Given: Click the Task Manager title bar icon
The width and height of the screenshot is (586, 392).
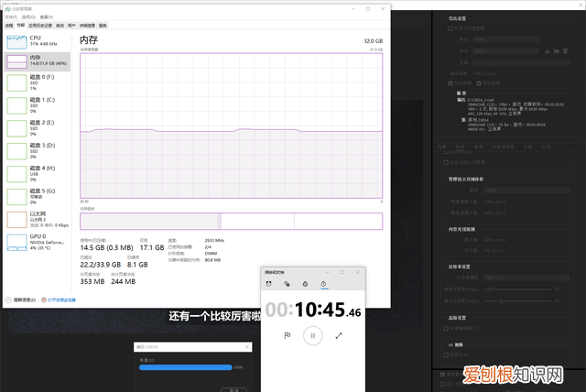Looking at the screenshot, I should [7, 8].
